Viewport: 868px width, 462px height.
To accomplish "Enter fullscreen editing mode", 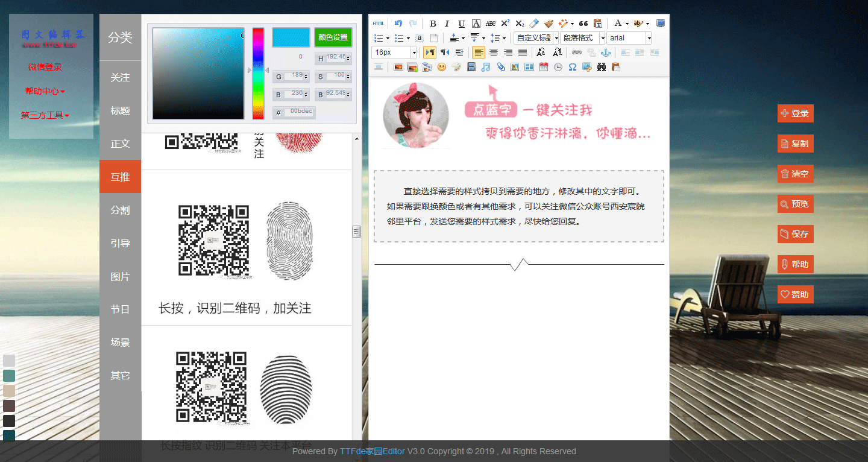I will pyautogui.click(x=661, y=24).
